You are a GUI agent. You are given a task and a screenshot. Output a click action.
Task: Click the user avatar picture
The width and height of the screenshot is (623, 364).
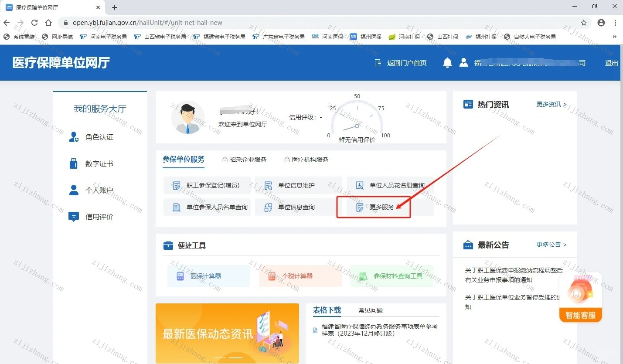[188, 117]
